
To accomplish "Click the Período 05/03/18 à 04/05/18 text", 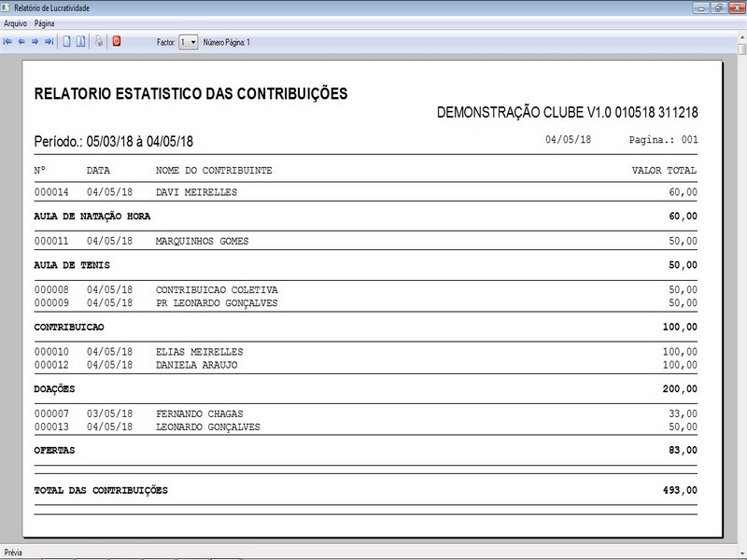I will [x=113, y=142].
